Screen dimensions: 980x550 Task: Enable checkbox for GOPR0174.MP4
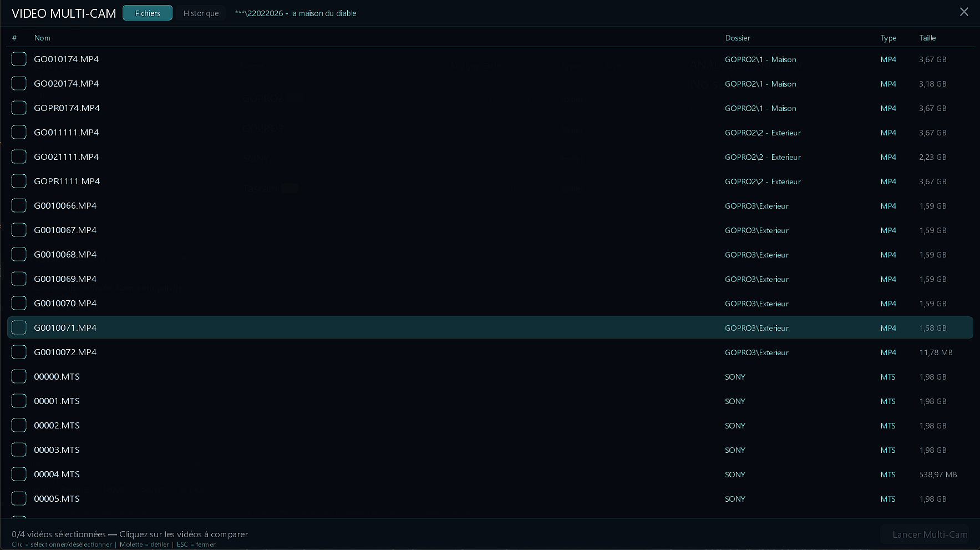coord(19,108)
